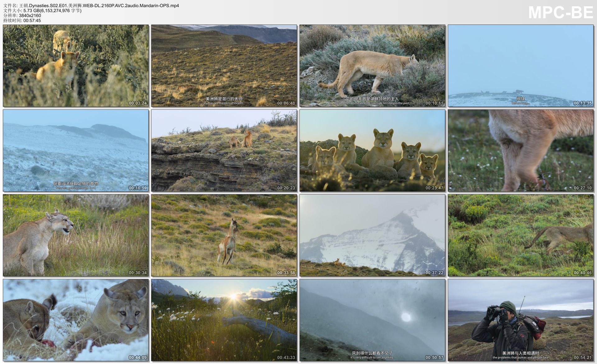Click the subtitle 'Pumas are masters of stealth'

click(224, 103)
